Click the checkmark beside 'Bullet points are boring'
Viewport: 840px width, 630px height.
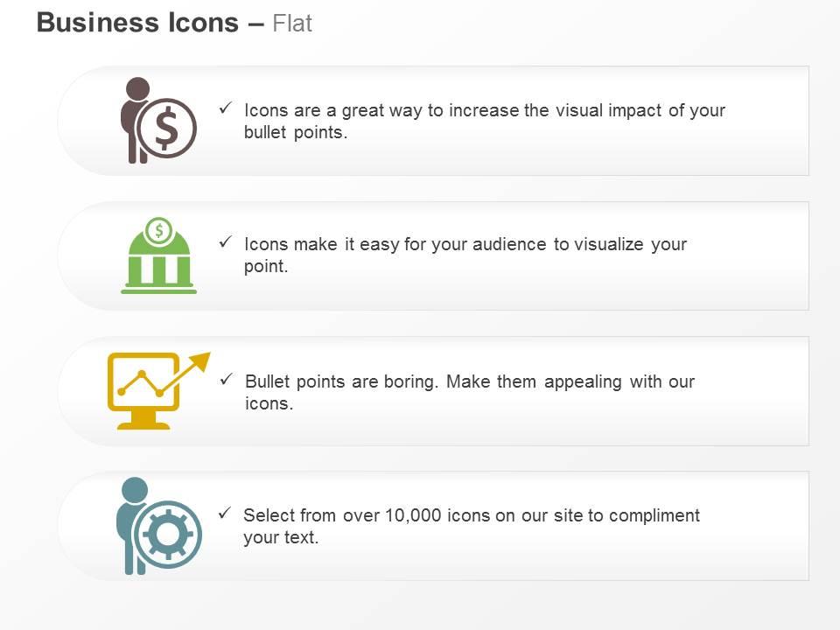click(x=226, y=379)
